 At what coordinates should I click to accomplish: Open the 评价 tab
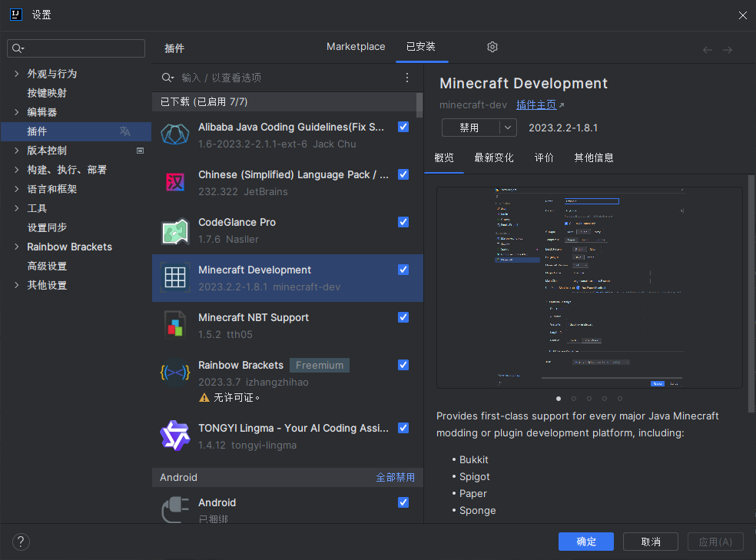(x=545, y=157)
